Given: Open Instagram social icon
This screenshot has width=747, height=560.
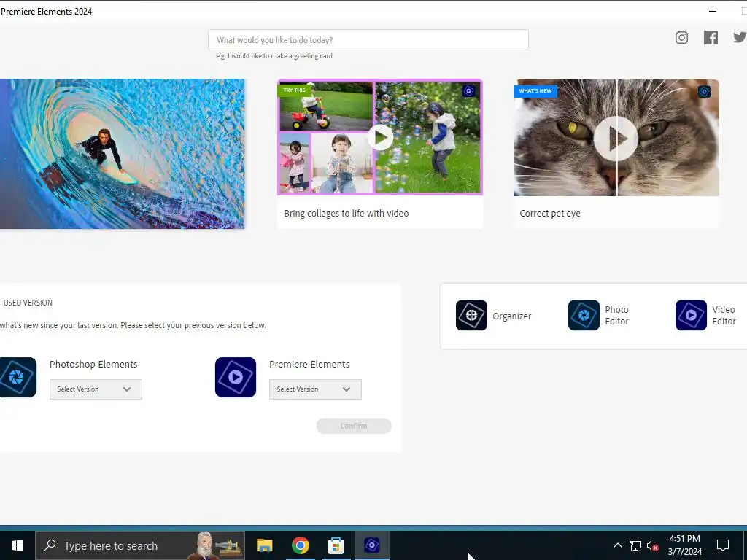Looking at the screenshot, I should [681, 38].
